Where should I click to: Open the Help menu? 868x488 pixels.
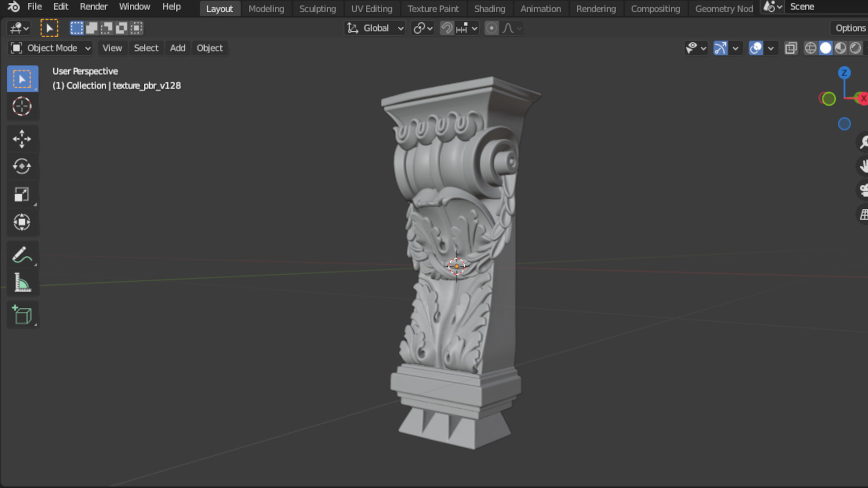point(171,7)
